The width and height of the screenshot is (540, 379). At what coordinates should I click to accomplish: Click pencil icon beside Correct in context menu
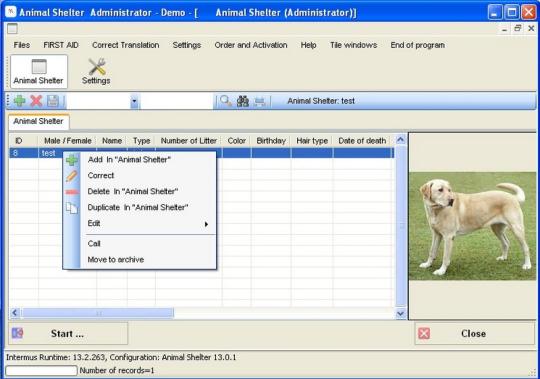point(72,176)
